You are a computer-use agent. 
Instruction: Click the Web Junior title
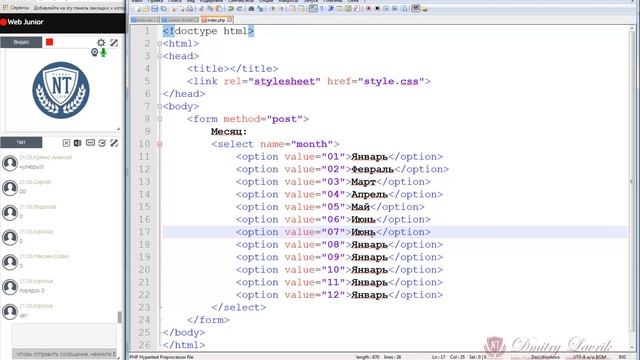coord(25,22)
